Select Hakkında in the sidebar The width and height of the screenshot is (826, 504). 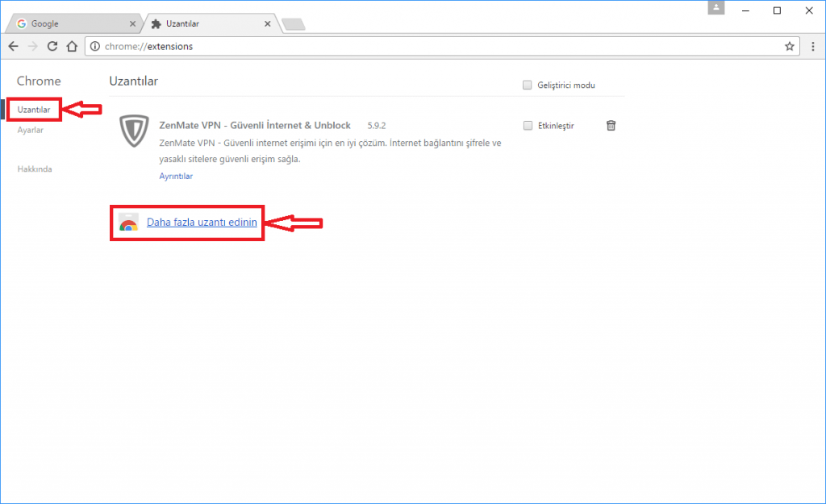35,169
